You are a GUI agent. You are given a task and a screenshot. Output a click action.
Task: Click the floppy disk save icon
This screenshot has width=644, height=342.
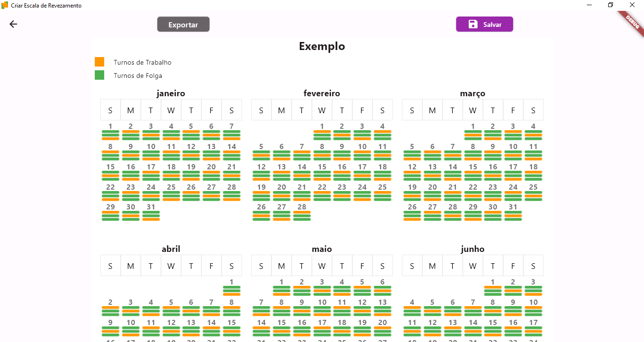pyautogui.click(x=473, y=25)
